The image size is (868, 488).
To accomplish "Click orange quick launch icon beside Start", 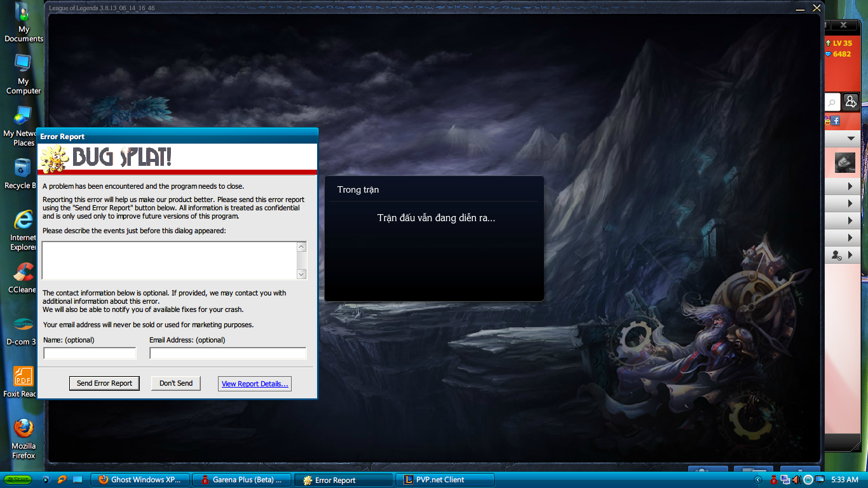I will click(x=62, y=480).
